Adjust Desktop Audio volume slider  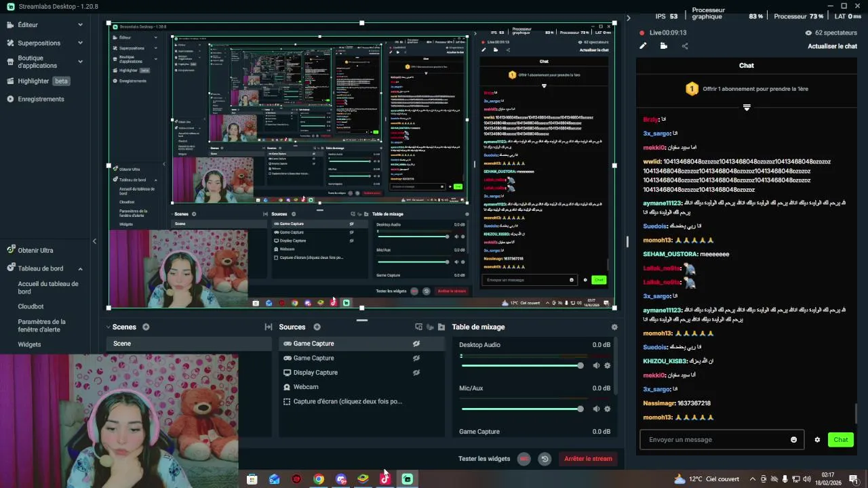pyautogui.click(x=522, y=365)
